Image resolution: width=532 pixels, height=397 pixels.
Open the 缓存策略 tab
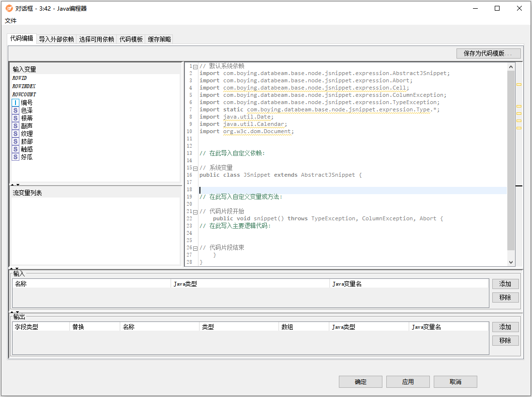coord(159,39)
